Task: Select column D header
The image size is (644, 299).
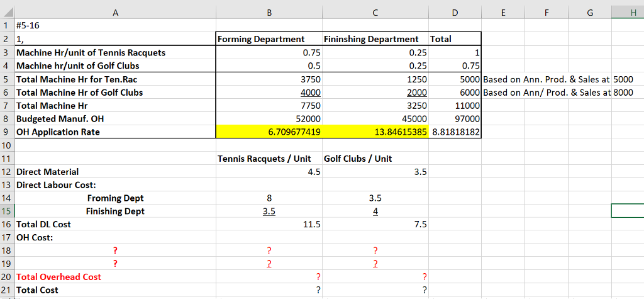Action: 455,13
